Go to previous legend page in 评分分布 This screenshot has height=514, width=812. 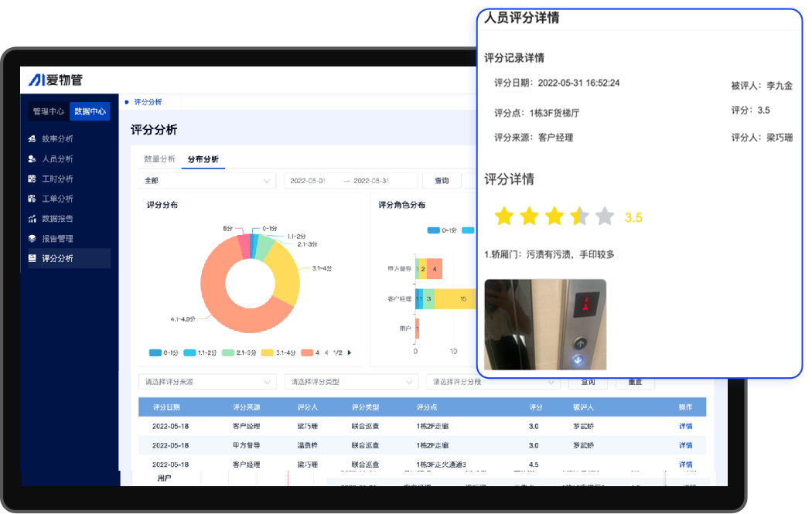(326, 352)
